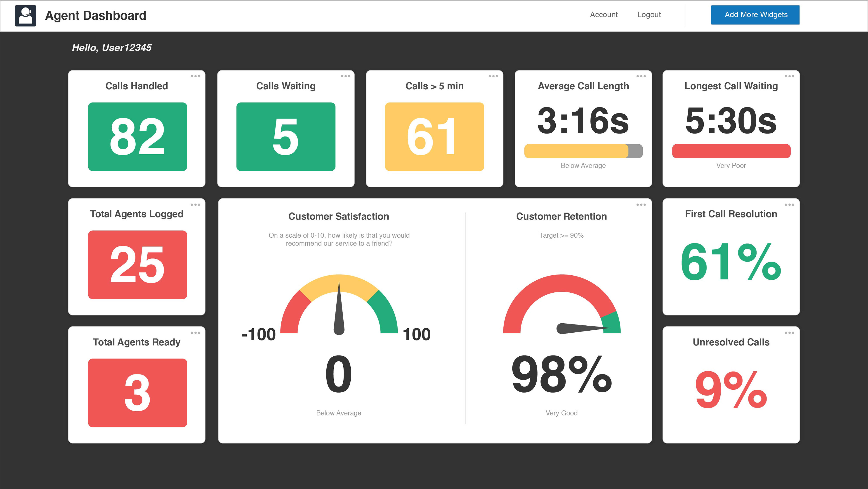
Task: Select the green 82 Calls Handled tile
Action: click(x=137, y=137)
